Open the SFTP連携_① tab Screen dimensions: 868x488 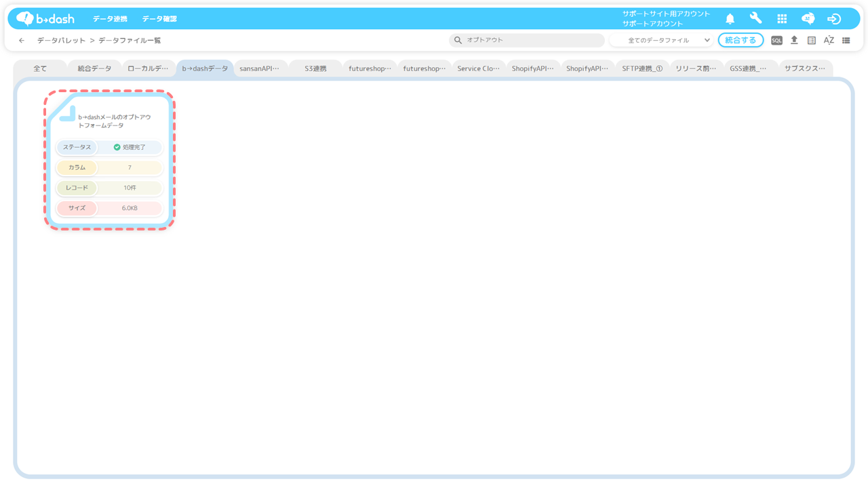(642, 68)
